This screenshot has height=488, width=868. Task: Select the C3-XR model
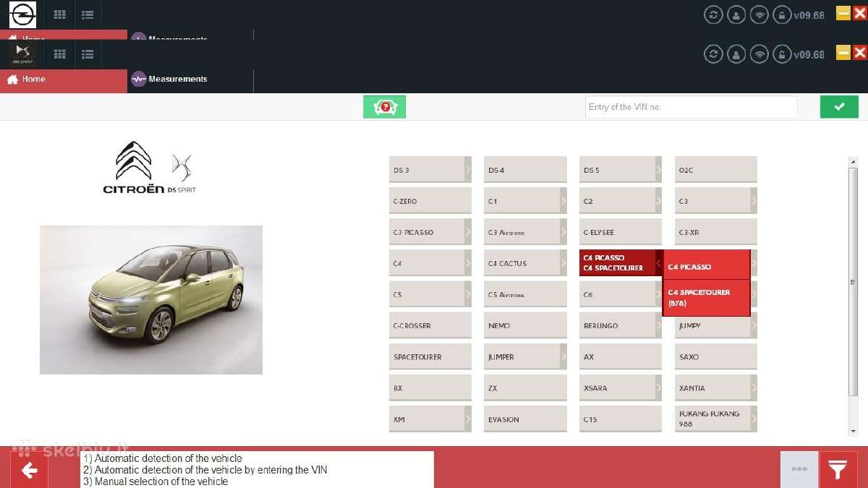[716, 232]
